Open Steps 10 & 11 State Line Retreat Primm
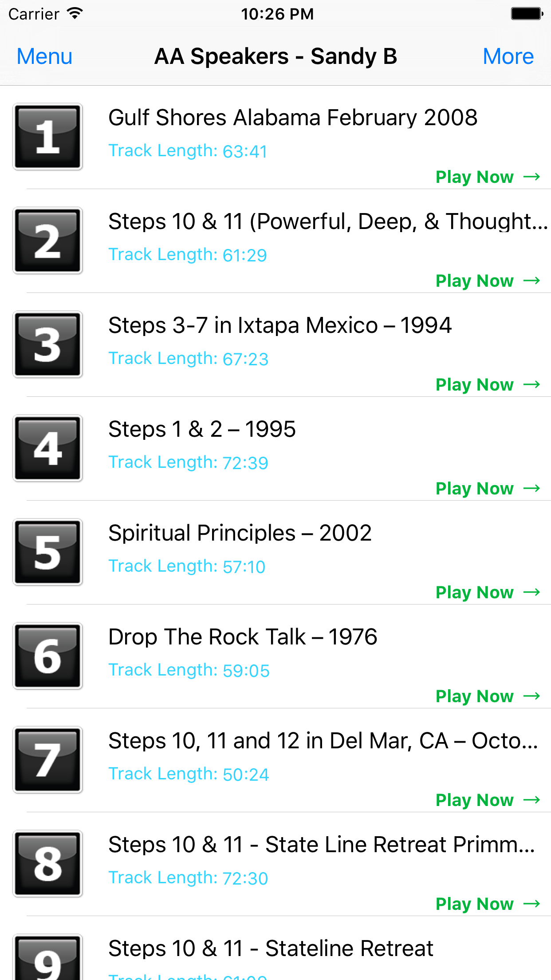 [x=322, y=845]
